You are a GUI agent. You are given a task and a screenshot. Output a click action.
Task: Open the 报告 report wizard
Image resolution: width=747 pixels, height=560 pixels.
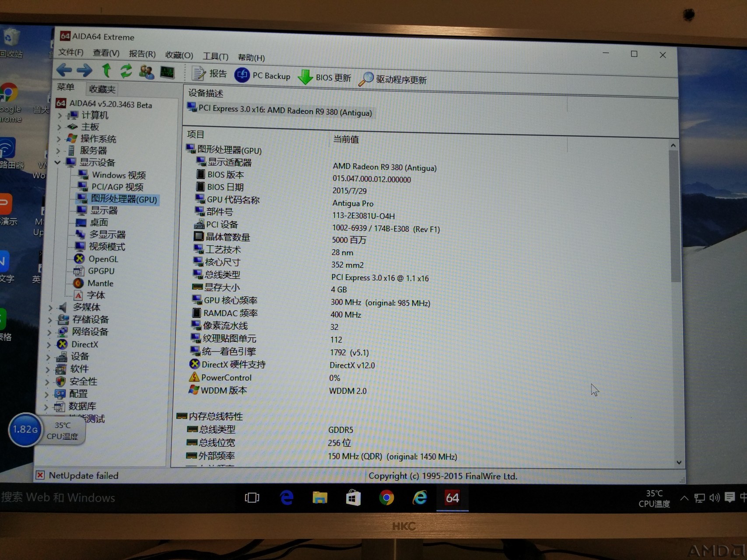coord(209,73)
